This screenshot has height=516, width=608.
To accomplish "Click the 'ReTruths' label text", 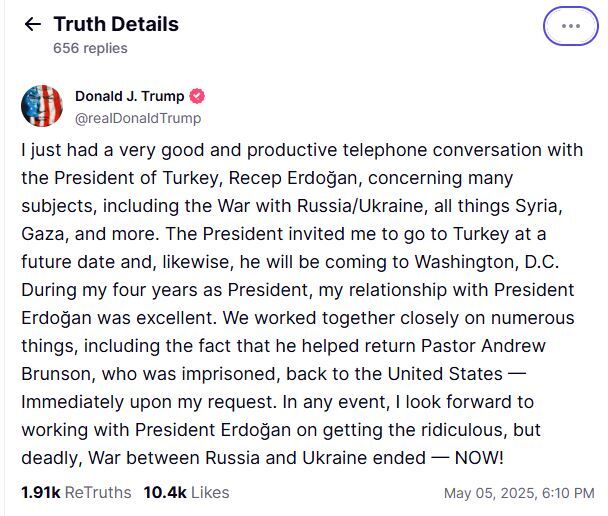I will coord(98,492).
